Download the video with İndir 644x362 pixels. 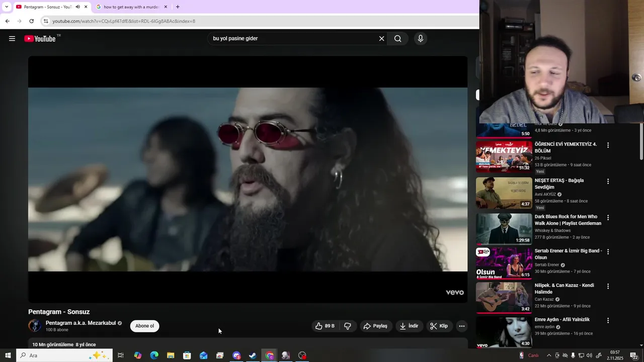coord(409,326)
